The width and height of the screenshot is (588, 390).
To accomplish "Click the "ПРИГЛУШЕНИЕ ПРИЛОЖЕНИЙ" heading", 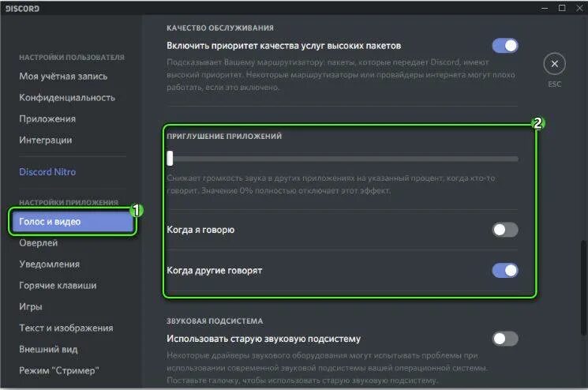I will pos(224,136).
